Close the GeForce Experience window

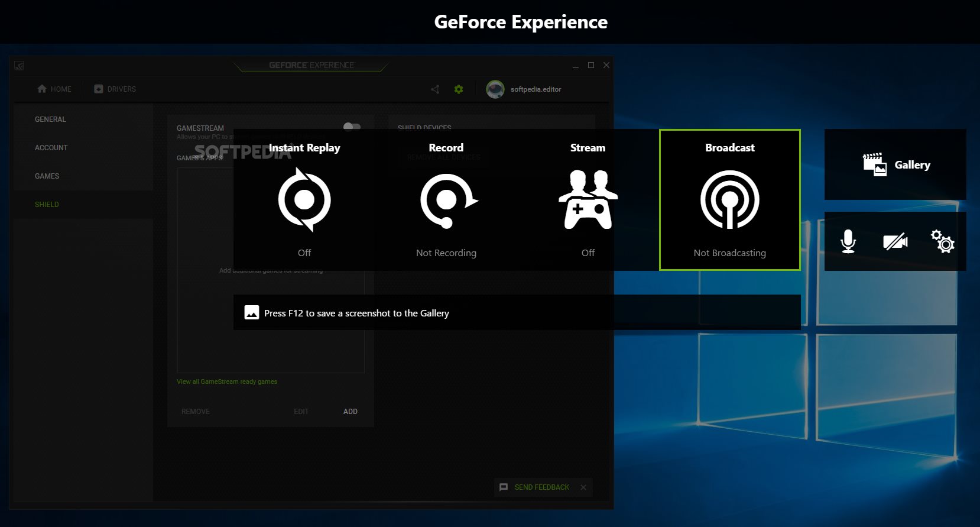coord(606,65)
